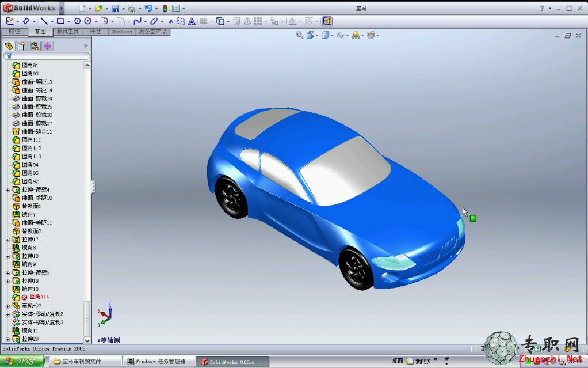The width and height of the screenshot is (588, 368).
Task: Toggle the Rapid Sketch icon
Action: click(327, 21)
